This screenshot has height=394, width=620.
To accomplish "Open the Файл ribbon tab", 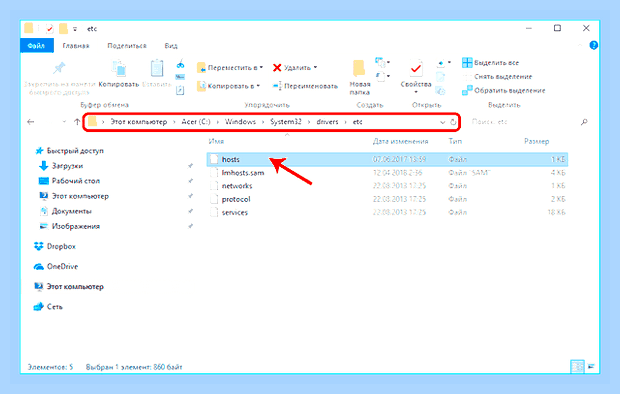I will point(36,46).
